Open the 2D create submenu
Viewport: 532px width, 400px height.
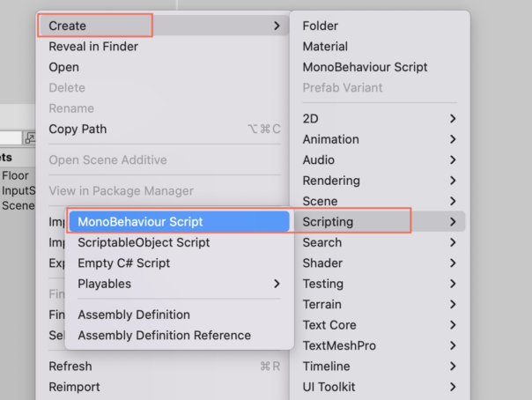coord(380,118)
